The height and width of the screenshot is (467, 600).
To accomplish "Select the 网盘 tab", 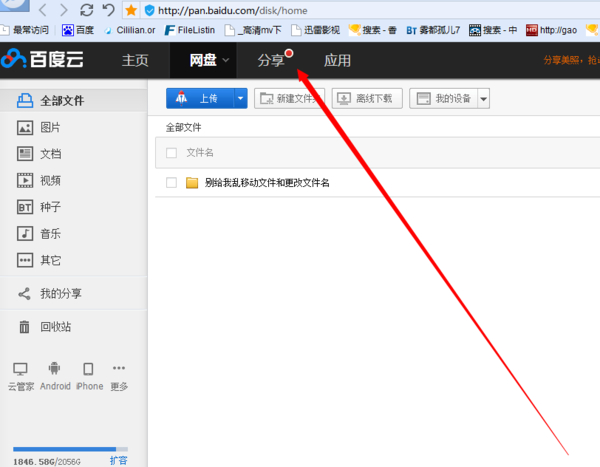I will [x=203, y=60].
